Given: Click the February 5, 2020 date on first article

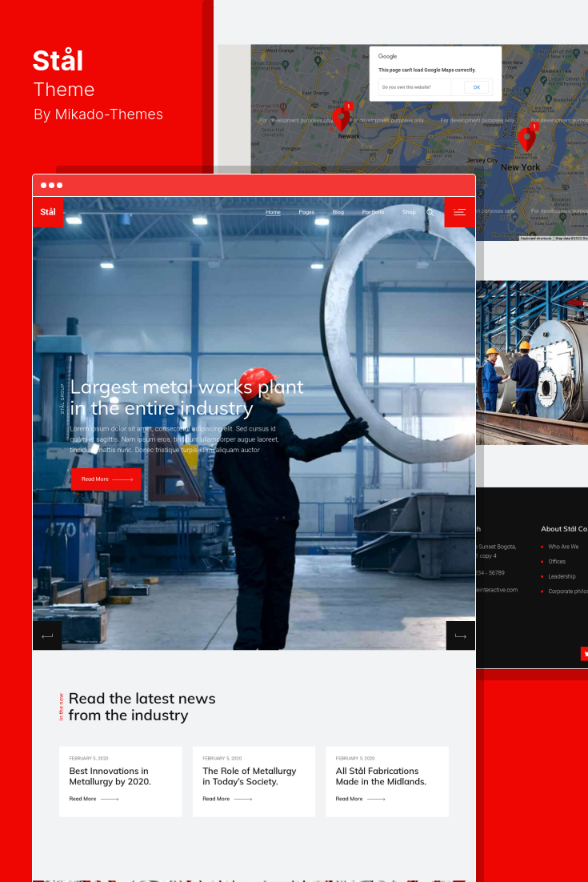Looking at the screenshot, I should [x=89, y=758].
